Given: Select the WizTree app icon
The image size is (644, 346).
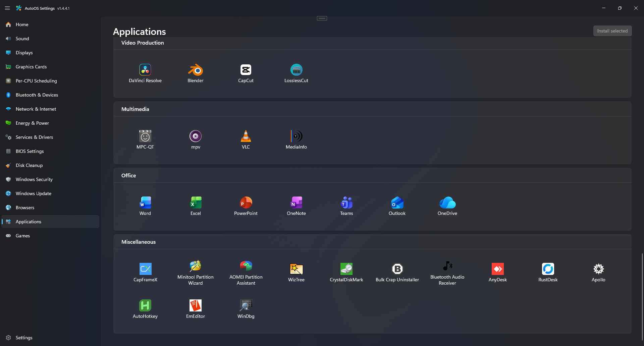Looking at the screenshot, I should pyautogui.click(x=296, y=269).
